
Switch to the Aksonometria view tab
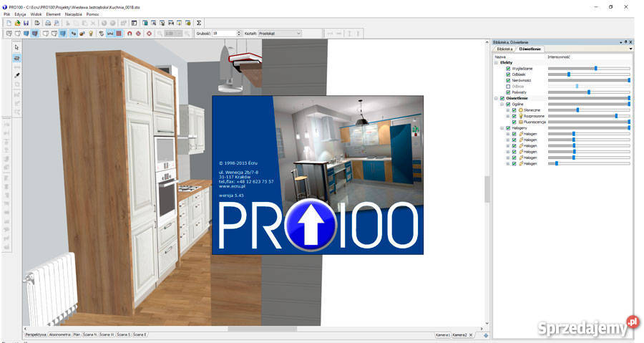[60, 335]
